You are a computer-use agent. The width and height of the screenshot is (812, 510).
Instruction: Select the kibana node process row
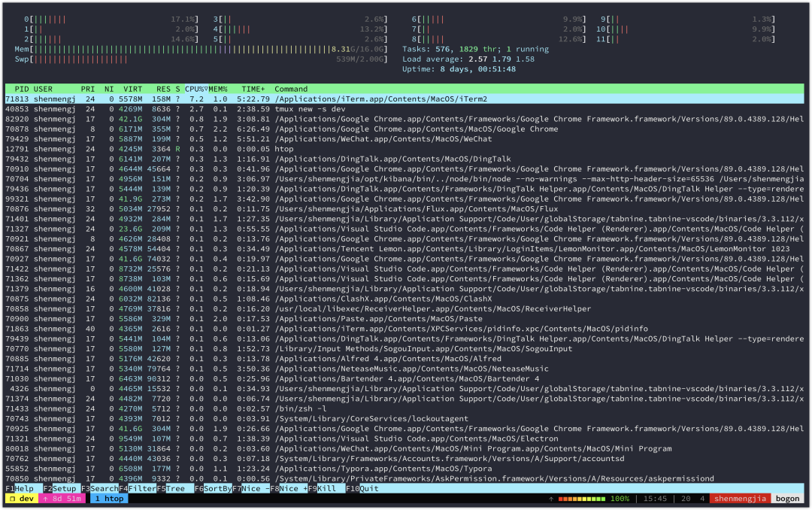tap(404, 179)
